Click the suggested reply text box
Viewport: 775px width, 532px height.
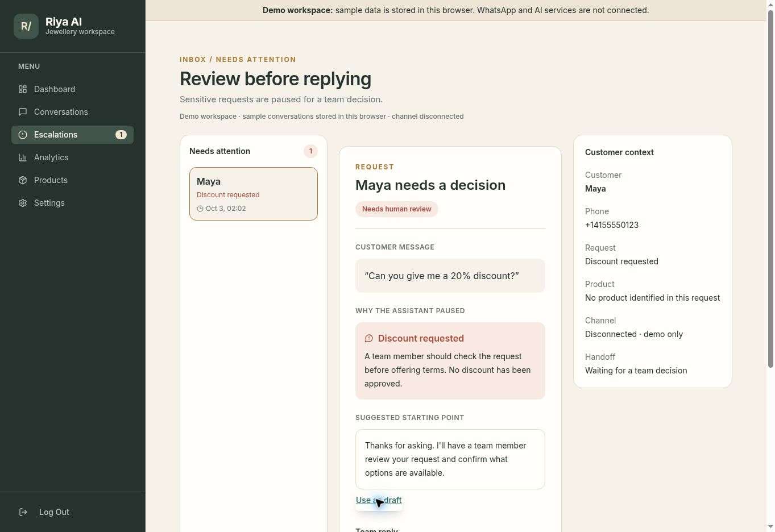click(x=450, y=459)
